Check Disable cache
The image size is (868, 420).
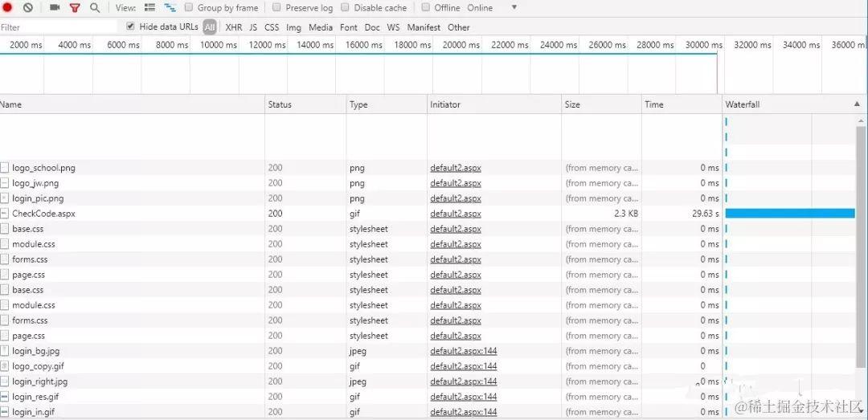[x=345, y=8]
